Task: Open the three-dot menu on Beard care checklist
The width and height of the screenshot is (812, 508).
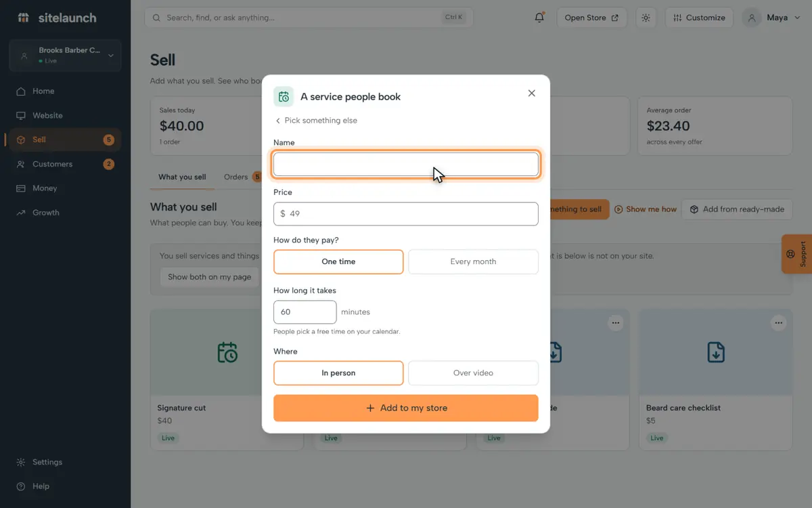Action: pyautogui.click(x=778, y=323)
